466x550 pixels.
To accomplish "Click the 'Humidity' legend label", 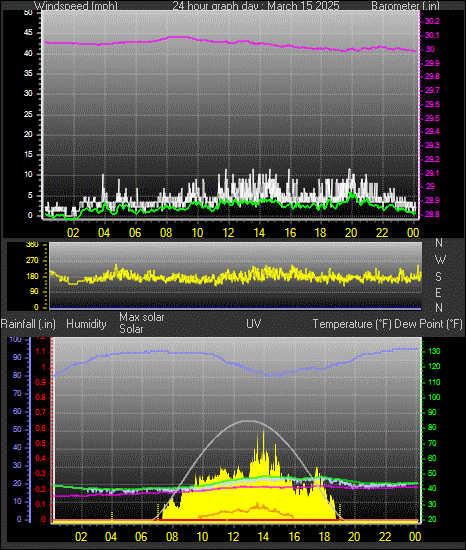I will (86, 324).
